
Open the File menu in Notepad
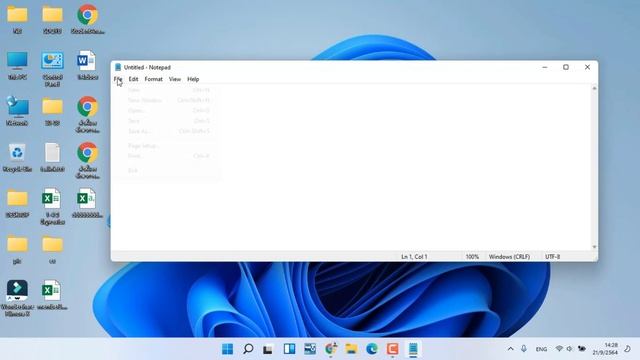coord(118,79)
